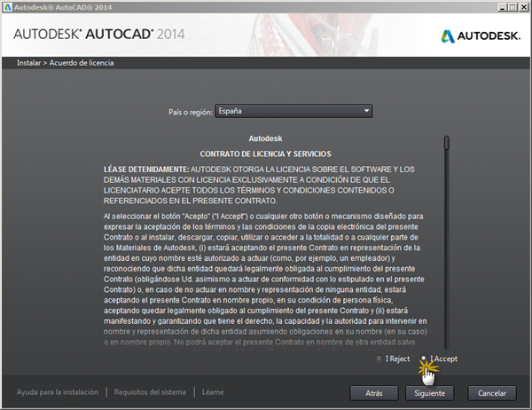Click the Atrás button

coord(374,393)
